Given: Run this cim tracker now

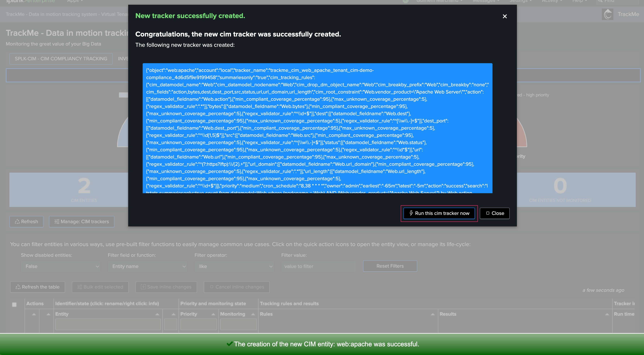Looking at the screenshot, I should pyautogui.click(x=439, y=213).
